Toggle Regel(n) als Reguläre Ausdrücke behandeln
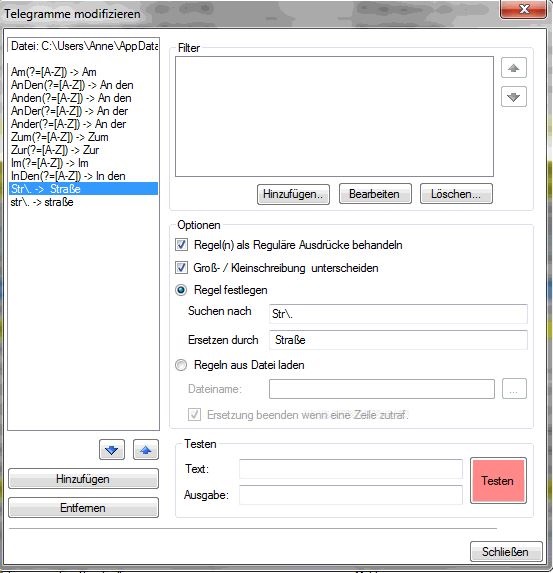553x573 pixels. coord(182,245)
